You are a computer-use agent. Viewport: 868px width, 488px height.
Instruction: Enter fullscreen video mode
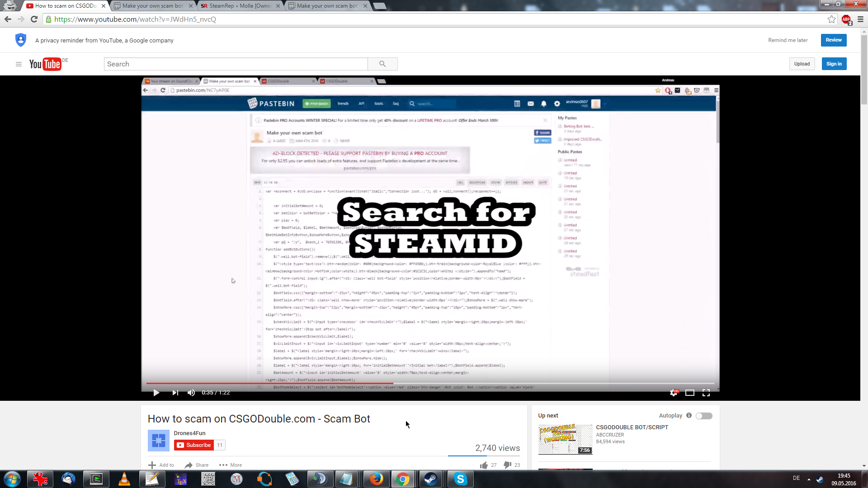pyautogui.click(x=706, y=393)
